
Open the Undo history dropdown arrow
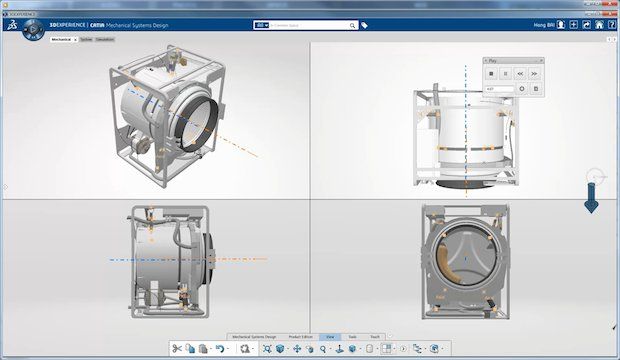[228, 349]
